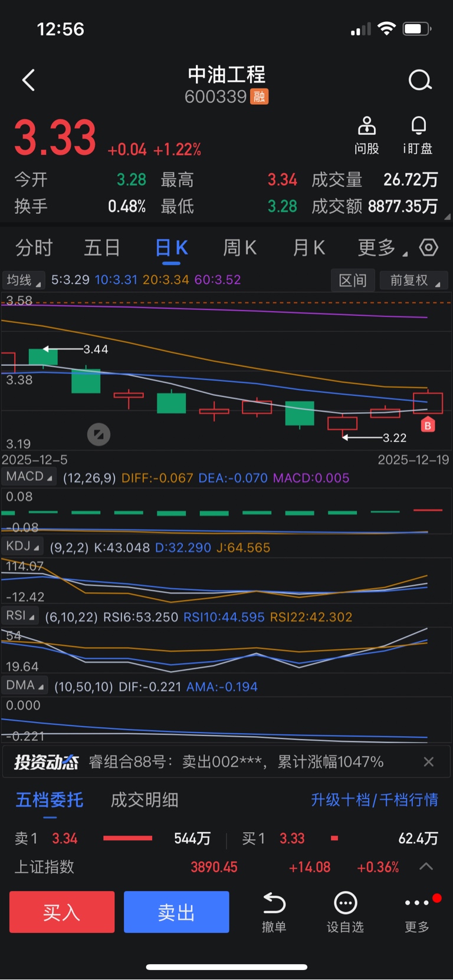Switch to the 分时 tab
Viewport: 453px width, 980px height.
pos(34,248)
